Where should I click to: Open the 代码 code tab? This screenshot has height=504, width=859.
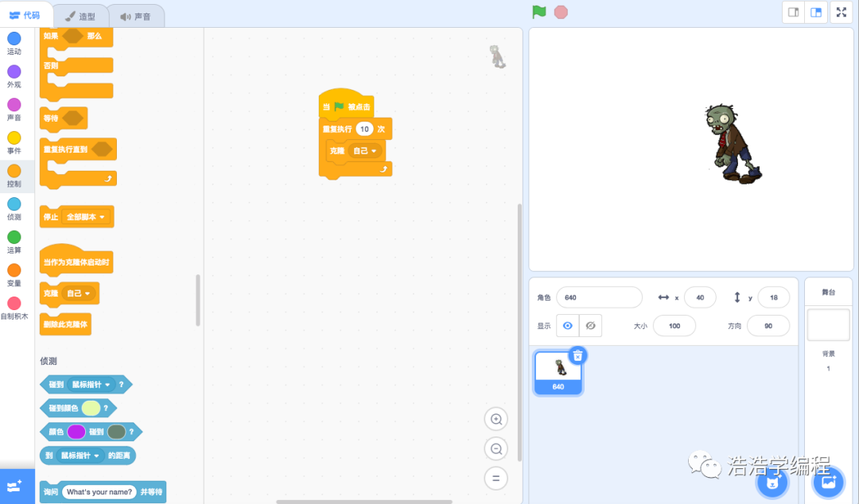pos(25,15)
